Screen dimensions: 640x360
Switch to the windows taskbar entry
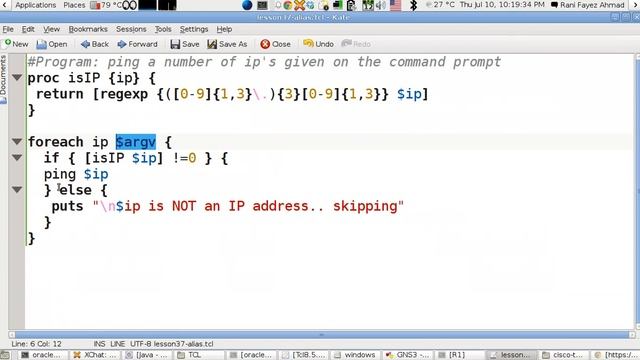tap(356, 355)
